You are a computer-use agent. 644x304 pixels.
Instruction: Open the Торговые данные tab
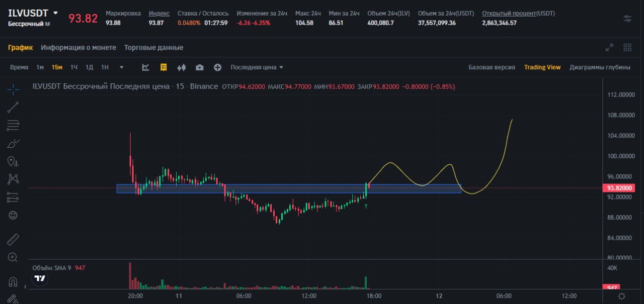pyautogui.click(x=153, y=48)
